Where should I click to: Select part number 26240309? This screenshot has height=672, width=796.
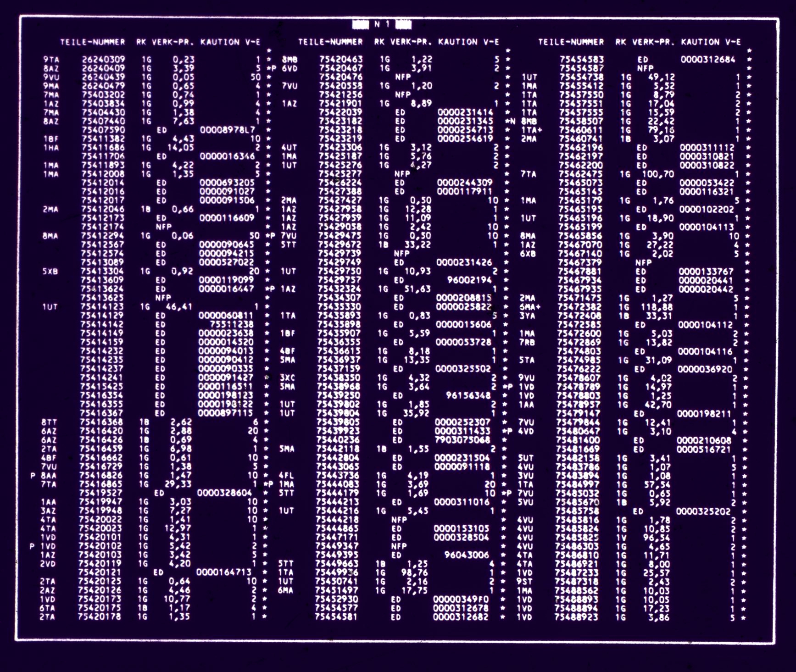[104, 59]
